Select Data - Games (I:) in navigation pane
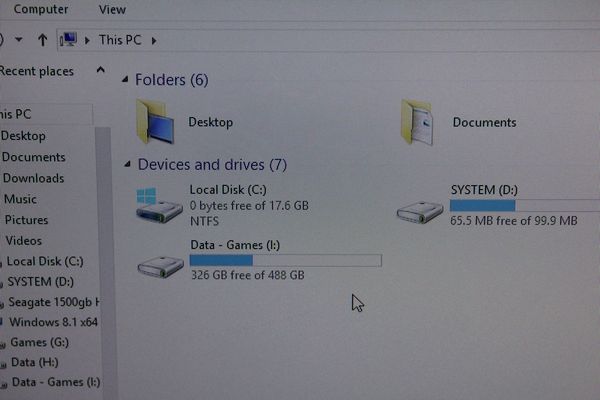The width and height of the screenshot is (600, 400). click(55, 382)
